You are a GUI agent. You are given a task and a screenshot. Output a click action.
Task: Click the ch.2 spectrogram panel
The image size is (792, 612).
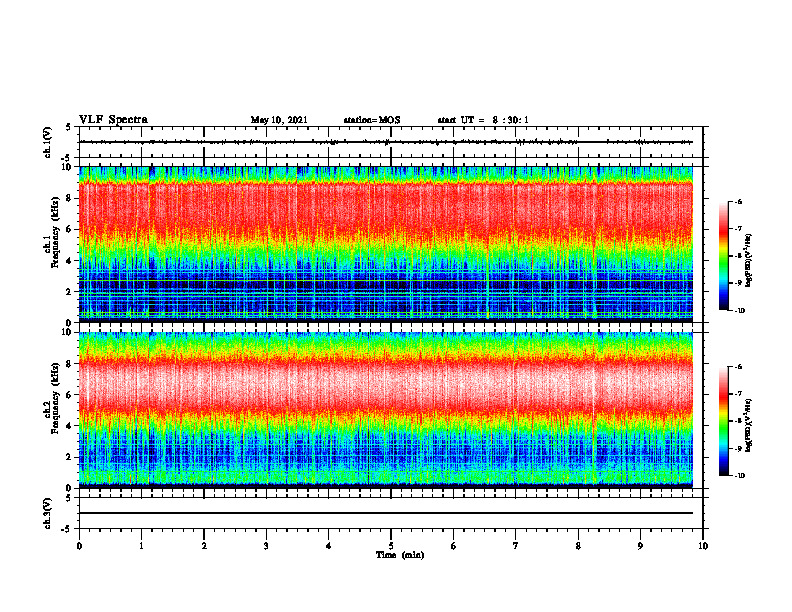tap(385, 410)
